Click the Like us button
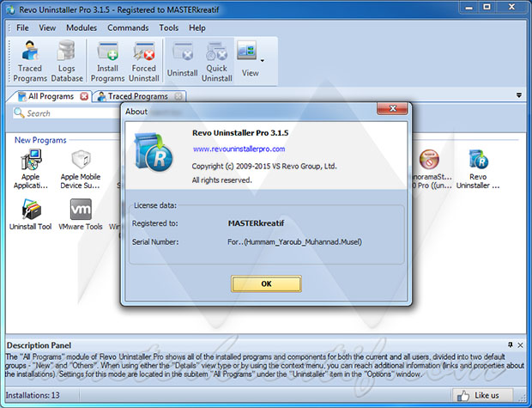Image resolution: width=532 pixels, height=408 pixels. [482, 395]
